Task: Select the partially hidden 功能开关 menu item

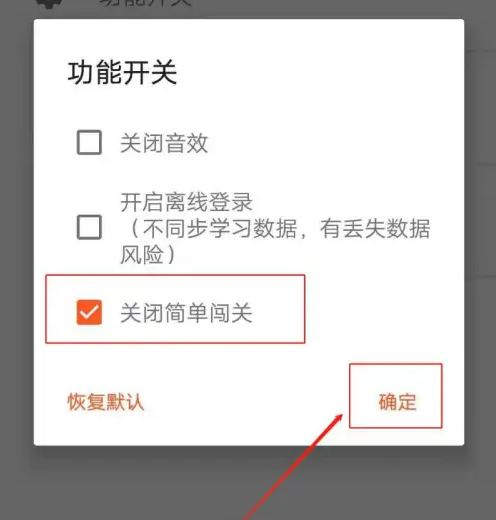Action: 145,3
